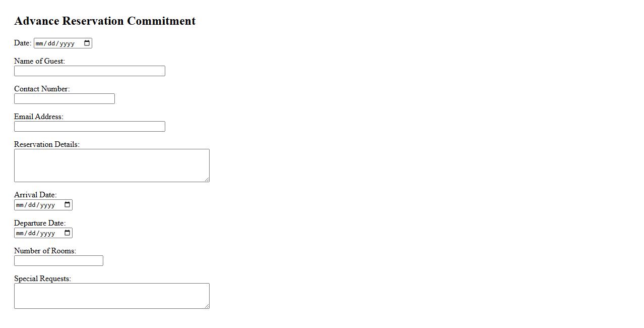Click the Advance Reservation Commitment heading

[x=105, y=21]
